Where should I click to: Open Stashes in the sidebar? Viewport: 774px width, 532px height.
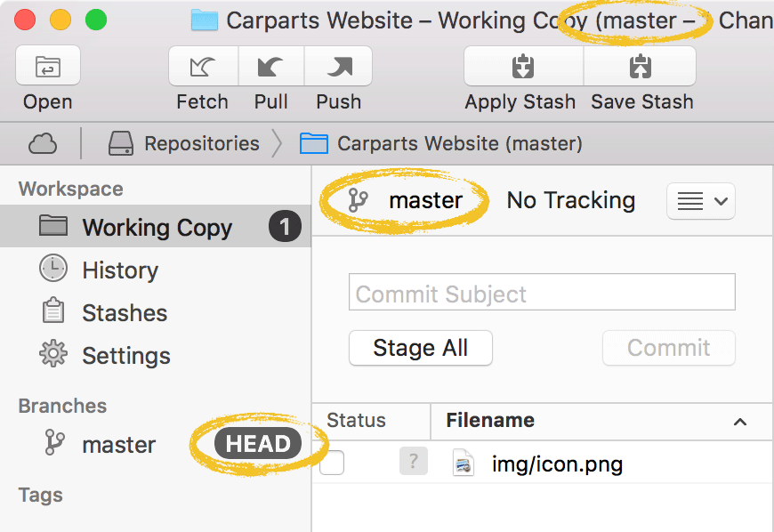pos(125,313)
